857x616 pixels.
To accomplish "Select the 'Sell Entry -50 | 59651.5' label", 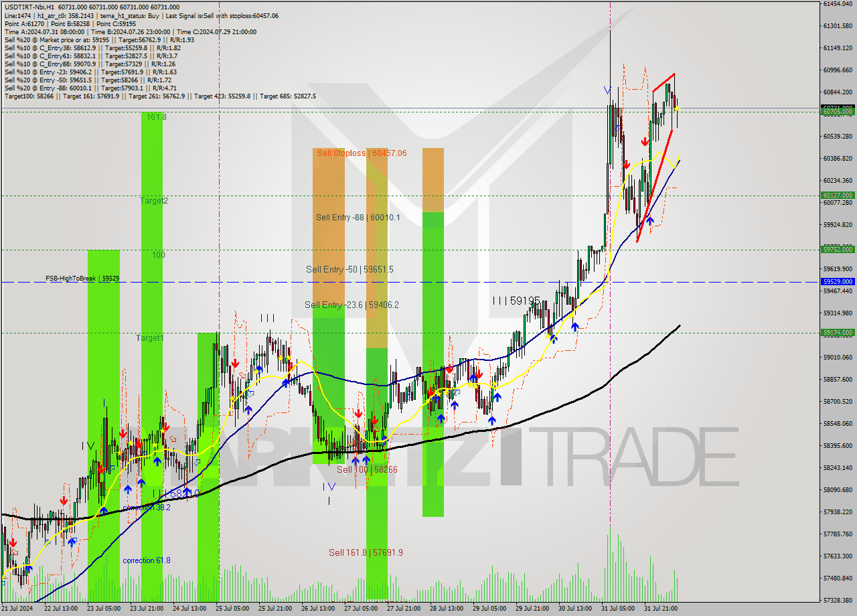I will coord(349,270).
